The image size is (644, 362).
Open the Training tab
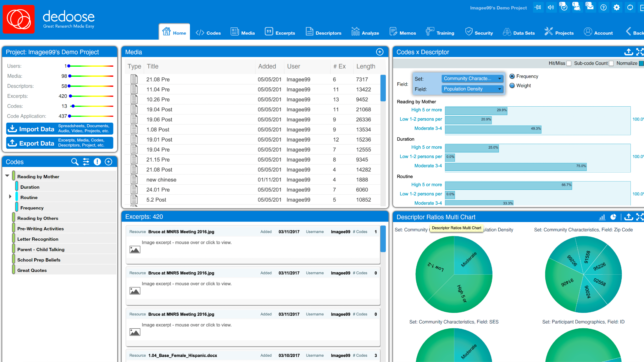(x=440, y=32)
